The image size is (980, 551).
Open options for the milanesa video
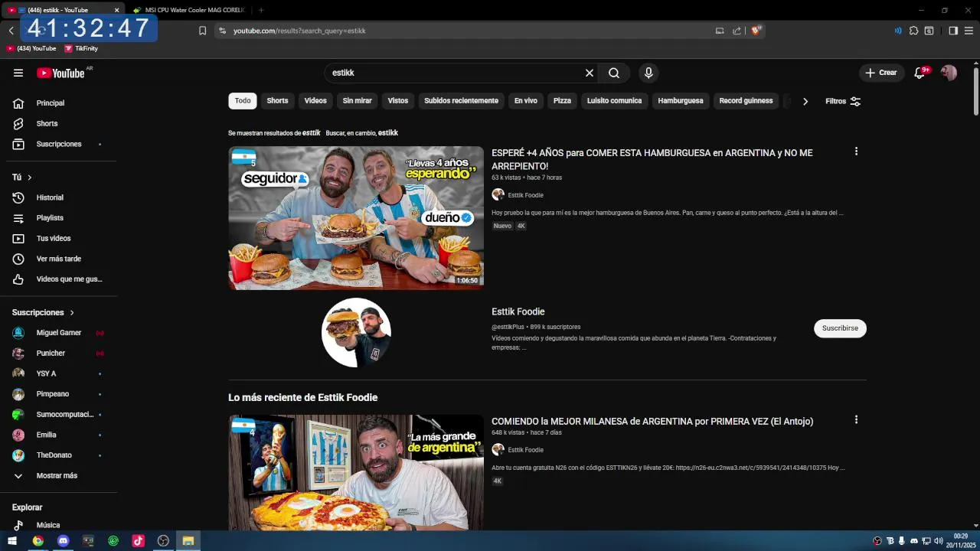tap(856, 419)
